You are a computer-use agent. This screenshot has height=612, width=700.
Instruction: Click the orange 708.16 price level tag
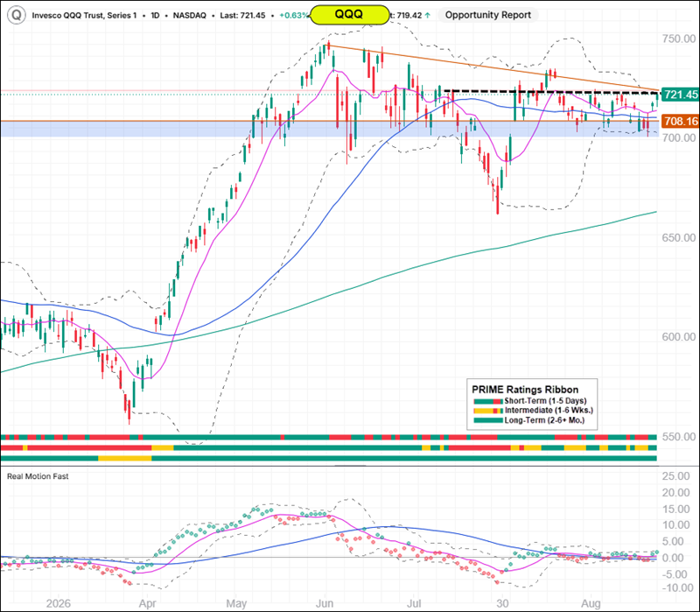pos(681,121)
